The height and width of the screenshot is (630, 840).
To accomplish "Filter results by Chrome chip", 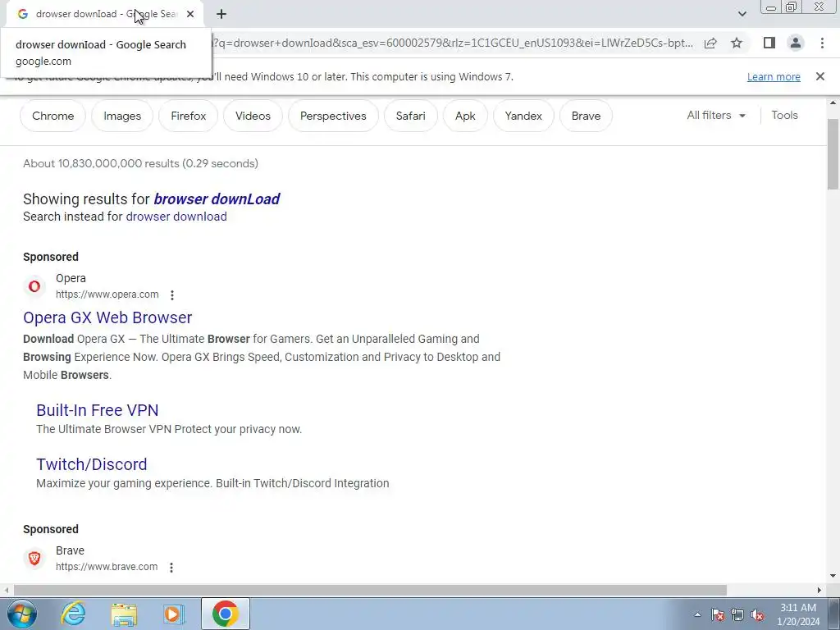I will [53, 116].
